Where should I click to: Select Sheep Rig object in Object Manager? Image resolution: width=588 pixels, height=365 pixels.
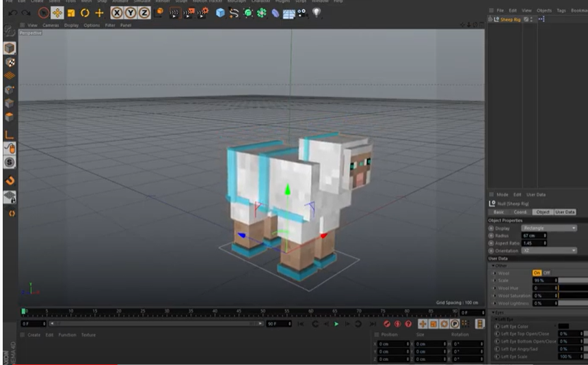(x=510, y=20)
